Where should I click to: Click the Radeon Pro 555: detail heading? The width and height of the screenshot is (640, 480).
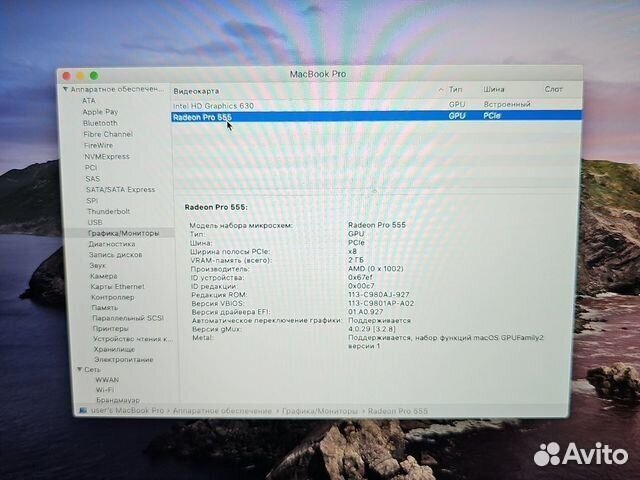click(x=216, y=207)
